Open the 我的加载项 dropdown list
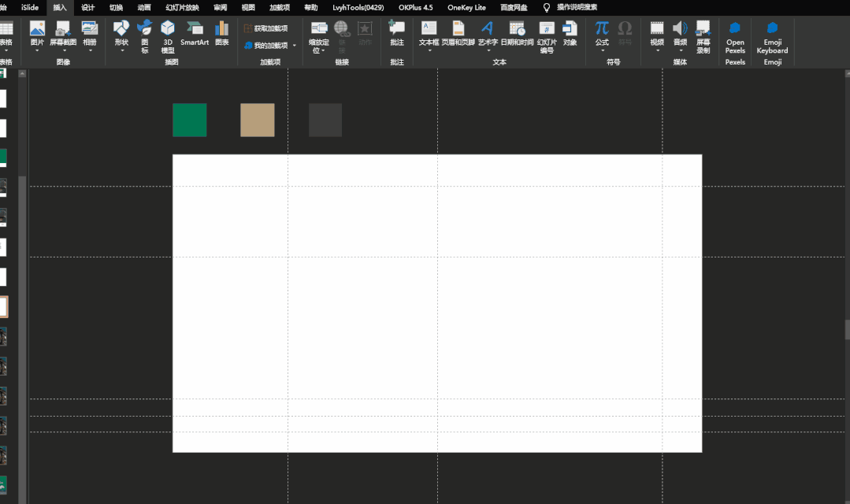This screenshot has height=504, width=850. (x=295, y=46)
